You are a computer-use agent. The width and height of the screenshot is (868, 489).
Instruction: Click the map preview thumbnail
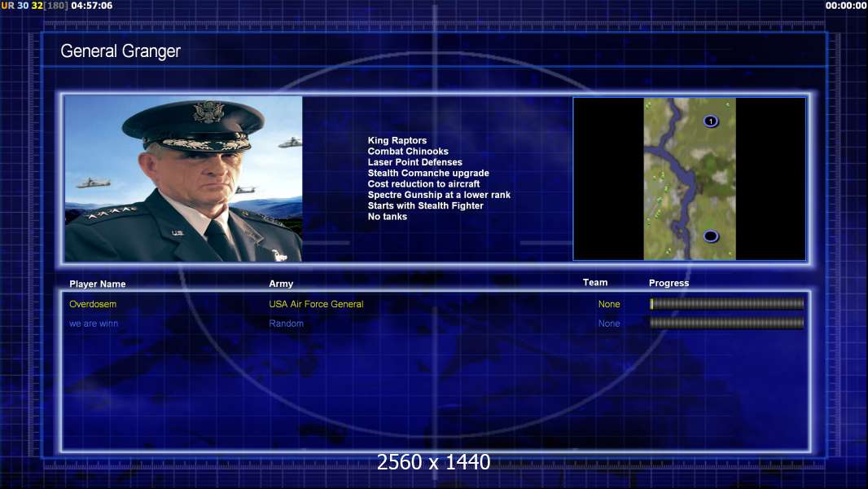point(689,178)
